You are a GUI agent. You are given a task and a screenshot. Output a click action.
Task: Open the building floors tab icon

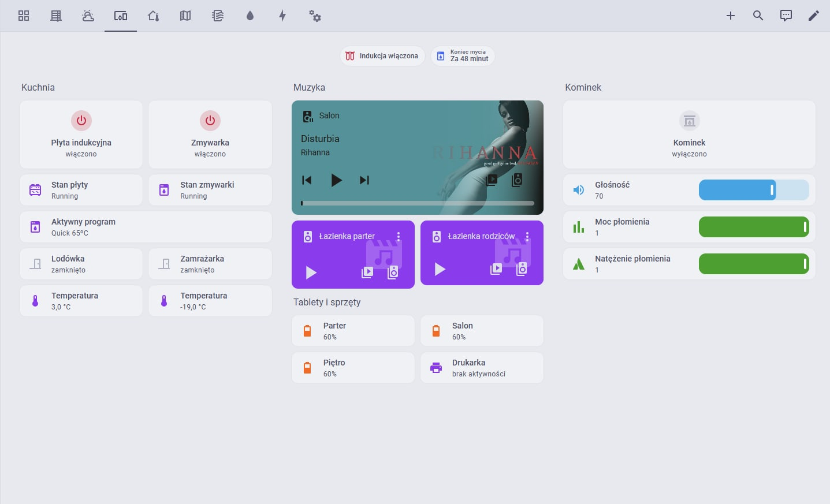[56, 16]
